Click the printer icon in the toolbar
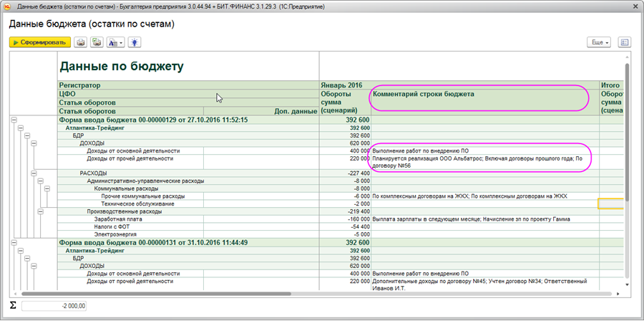The width and height of the screenshot is (644, 321). [81, 42]
